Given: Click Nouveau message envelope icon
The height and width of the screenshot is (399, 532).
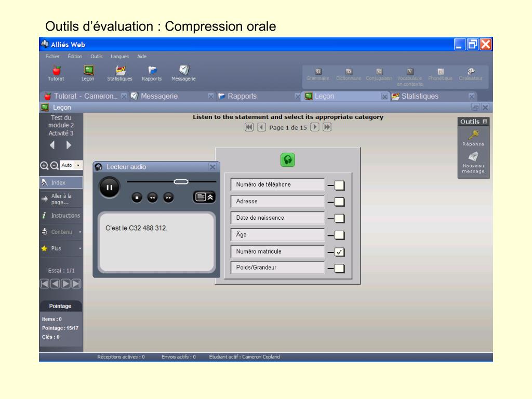Looking at the screenshot, I should [x=473, y=156].
